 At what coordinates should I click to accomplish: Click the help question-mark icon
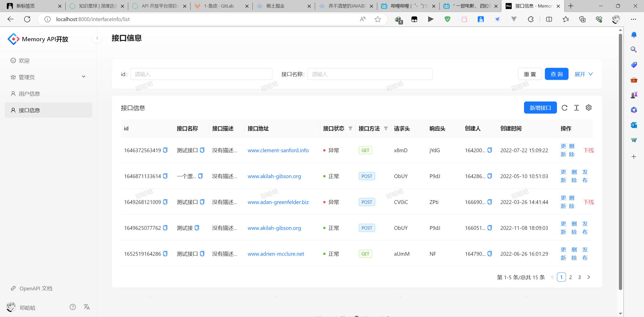(73, 307)
